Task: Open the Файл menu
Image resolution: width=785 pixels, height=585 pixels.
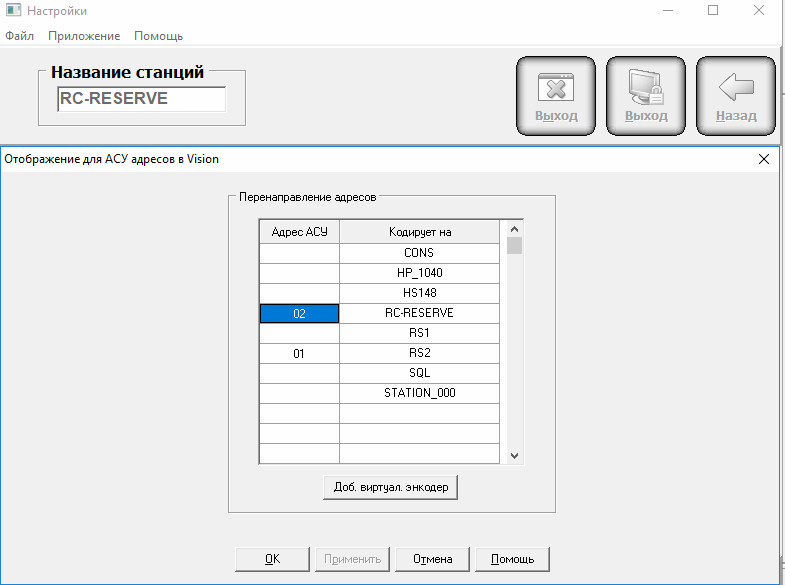Action: [20, 36]
